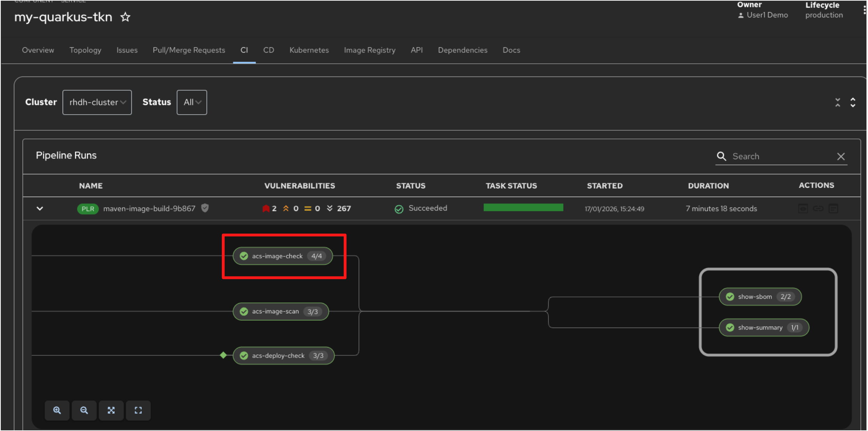
Task: Open the Cluster dropdown showing rhdh-cluster
Action: (97, 102)
